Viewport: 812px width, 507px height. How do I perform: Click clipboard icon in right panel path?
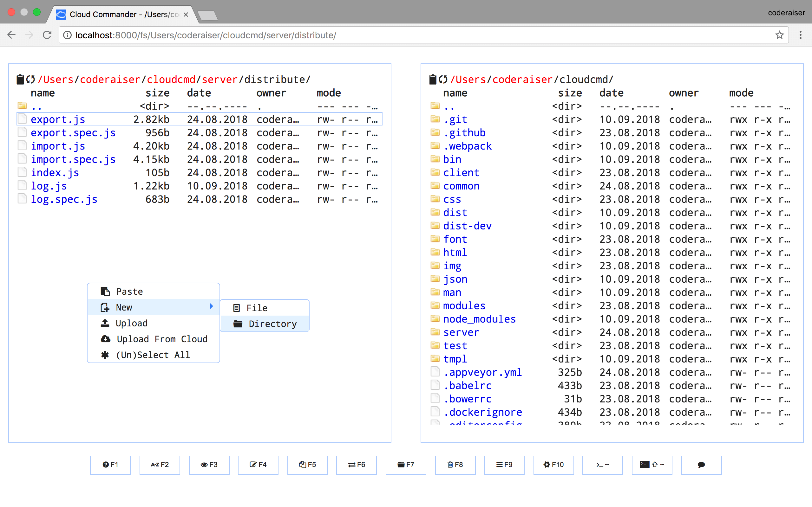pyautogui.click(x=433, y=80)
